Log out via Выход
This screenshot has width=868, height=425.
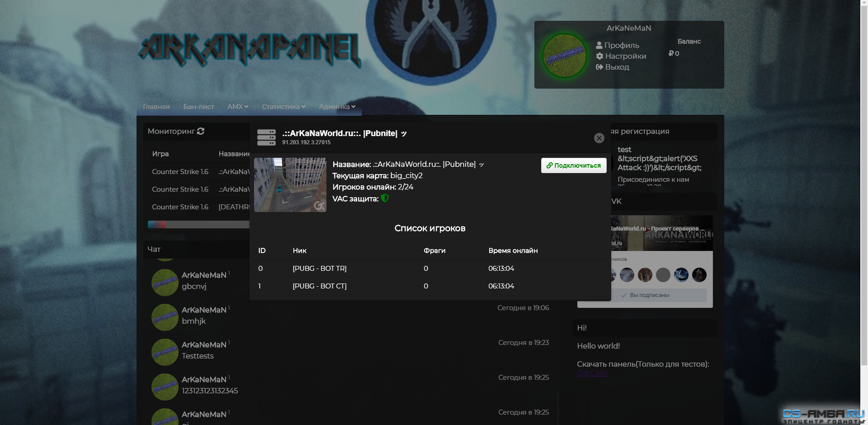pos(613,67)
